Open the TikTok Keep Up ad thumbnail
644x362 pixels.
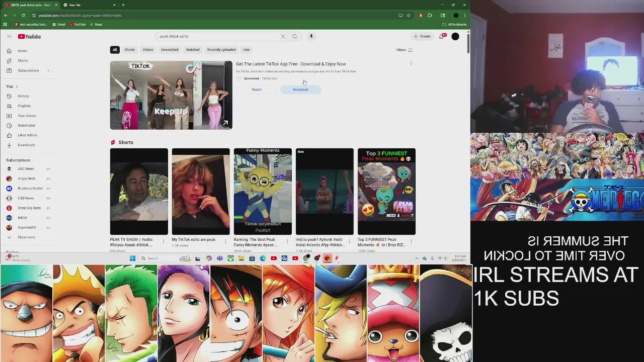pos(171,95)
